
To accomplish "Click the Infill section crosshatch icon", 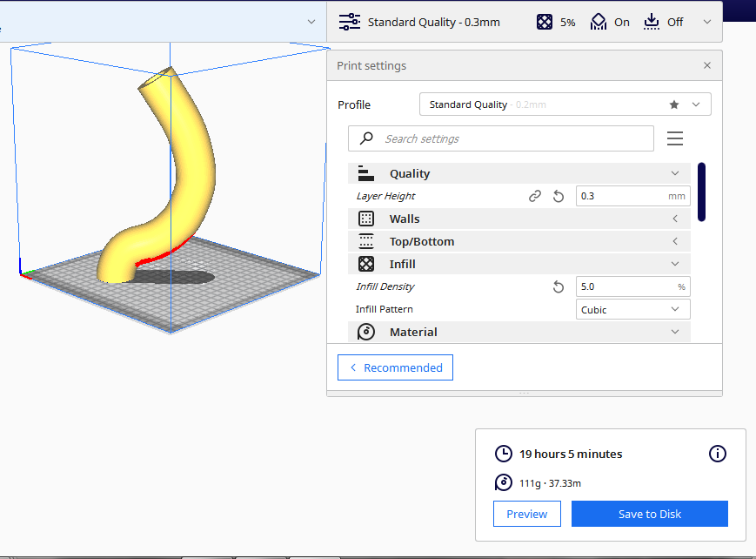I will click(x=366, y=264).
